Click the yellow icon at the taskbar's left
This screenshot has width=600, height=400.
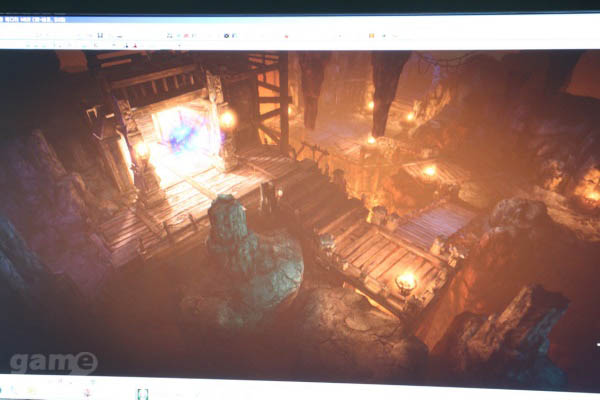[x=30, y=391]
